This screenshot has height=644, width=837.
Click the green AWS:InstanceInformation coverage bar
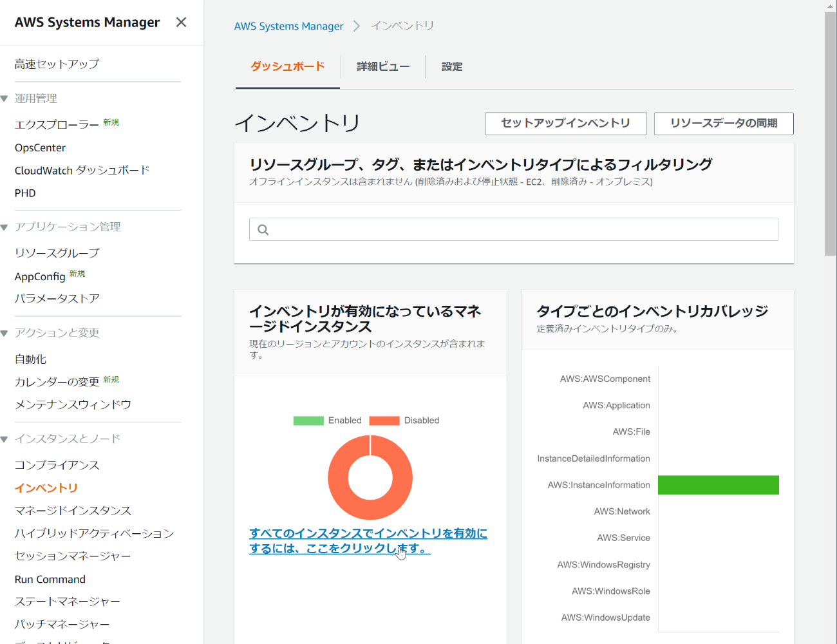pyautogui.click(x=719, y=485)
